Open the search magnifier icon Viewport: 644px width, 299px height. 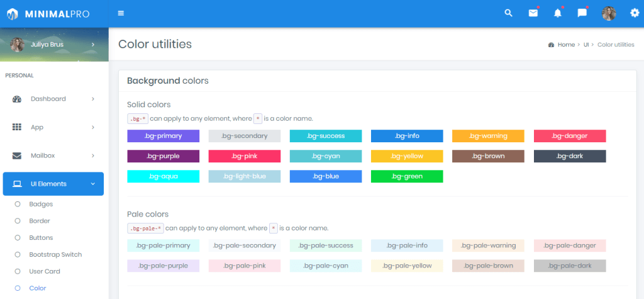click(508, 13)
